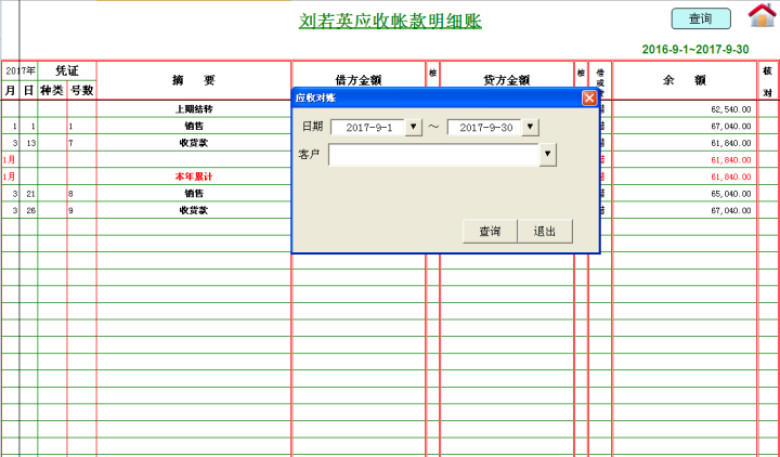
Task: Select the 上期结转 summary cell
Action: point(194,109)
